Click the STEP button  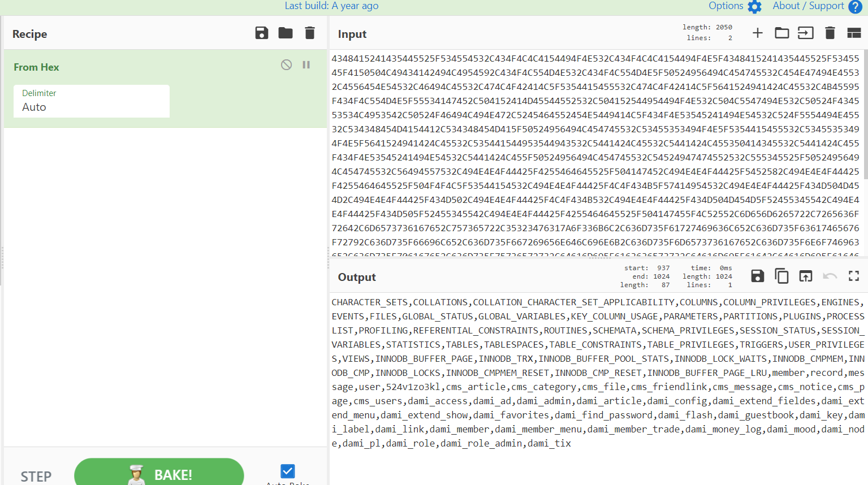point(36,477)
